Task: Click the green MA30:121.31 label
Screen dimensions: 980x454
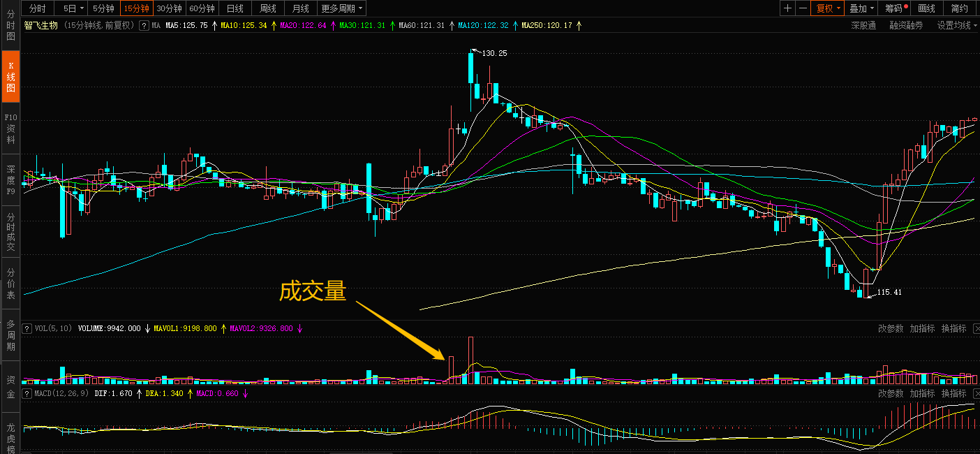Action: click(x=363, y=25)
